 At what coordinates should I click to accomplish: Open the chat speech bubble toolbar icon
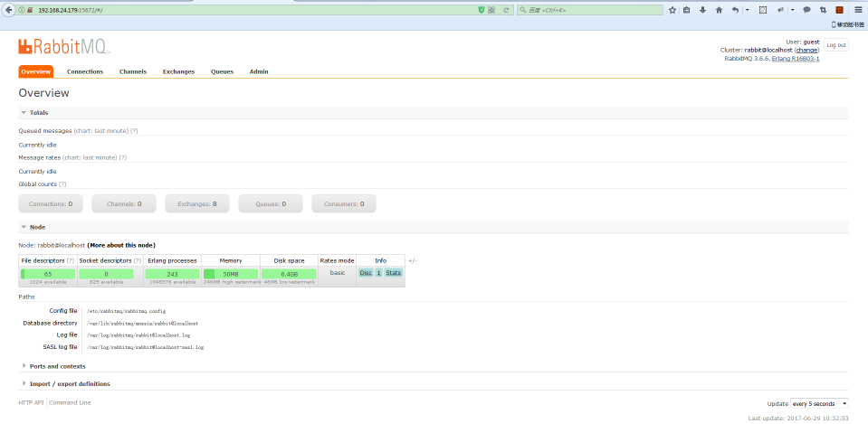pos(807,10)
